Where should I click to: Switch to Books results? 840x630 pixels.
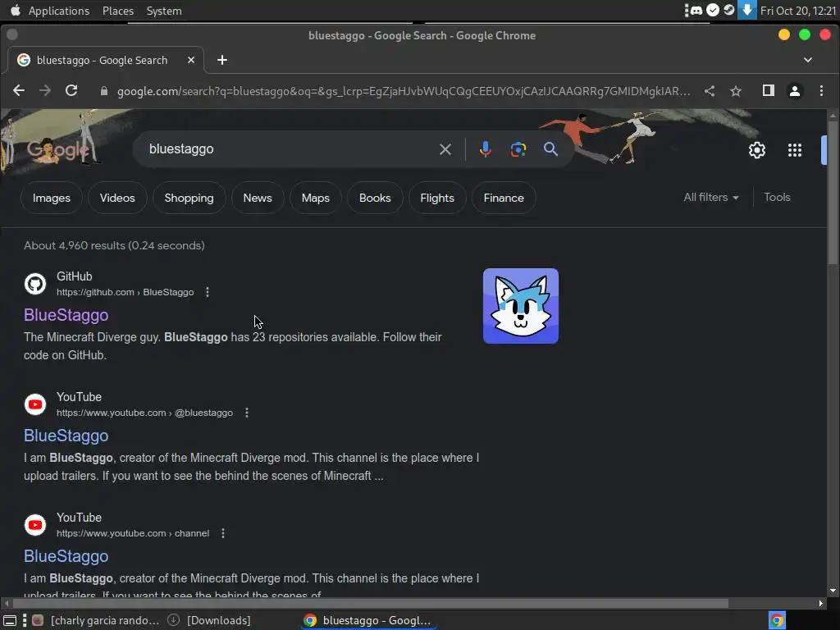375,198
